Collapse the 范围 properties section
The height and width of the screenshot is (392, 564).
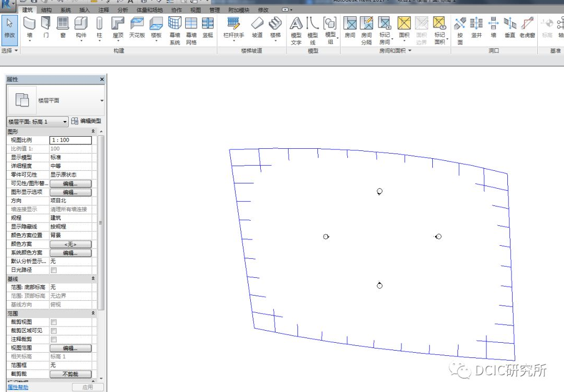93,313
